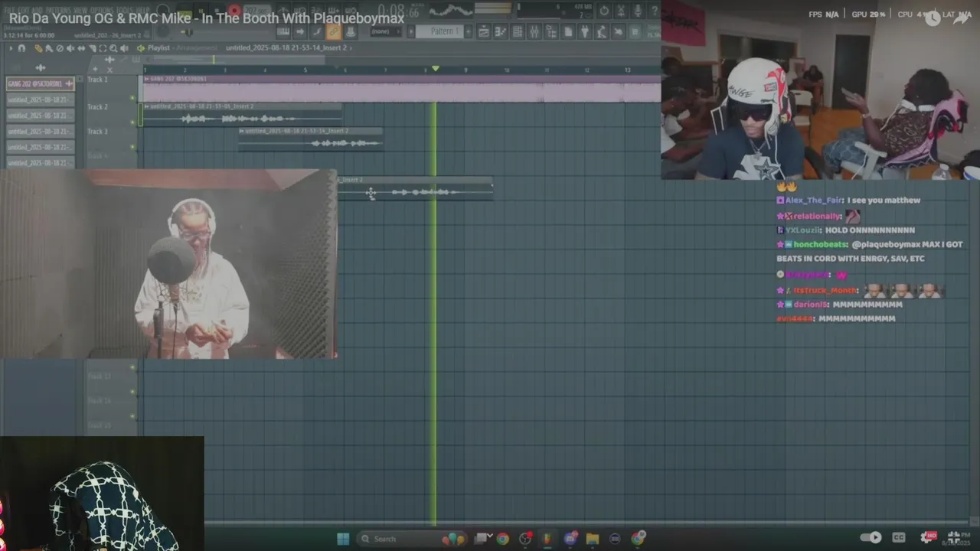This screenshot has width=980, height=551.
Task: Toggle closed captions CC button
Action: 899,537
